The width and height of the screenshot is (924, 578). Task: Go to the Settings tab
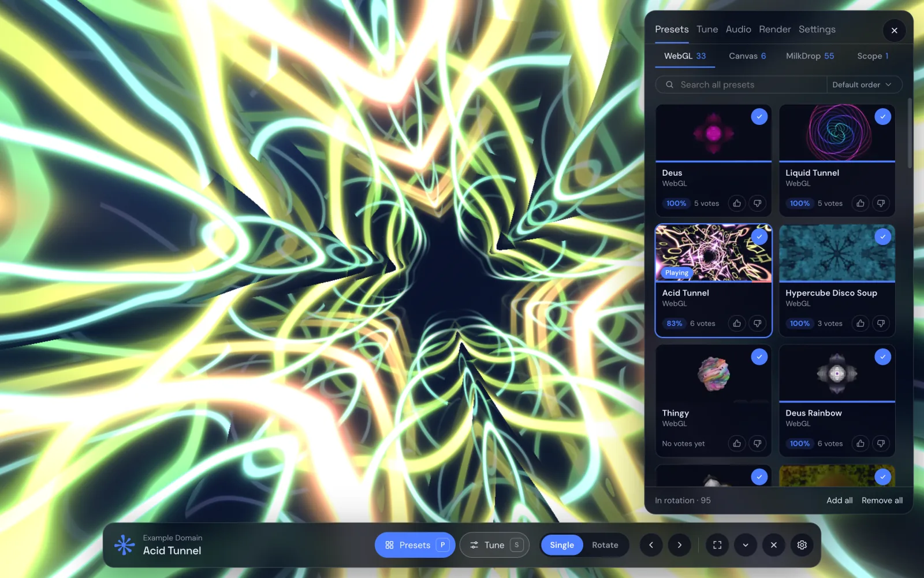817,29
